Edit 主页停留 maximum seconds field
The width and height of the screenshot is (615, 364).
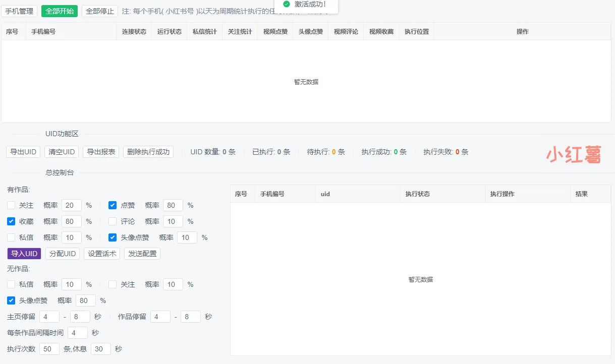80,317
